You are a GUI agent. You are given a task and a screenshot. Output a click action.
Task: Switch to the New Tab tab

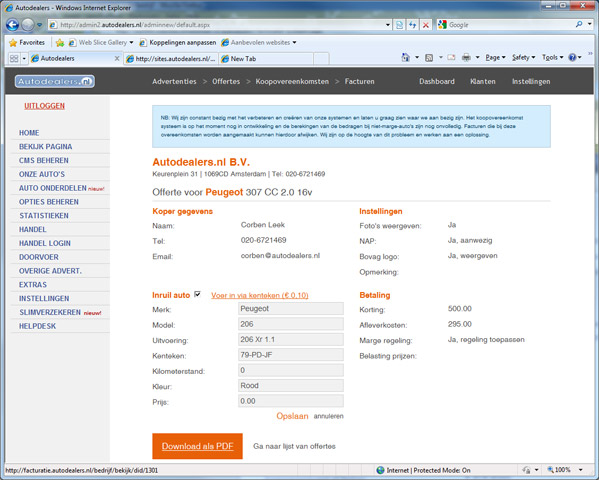(266, 59)
